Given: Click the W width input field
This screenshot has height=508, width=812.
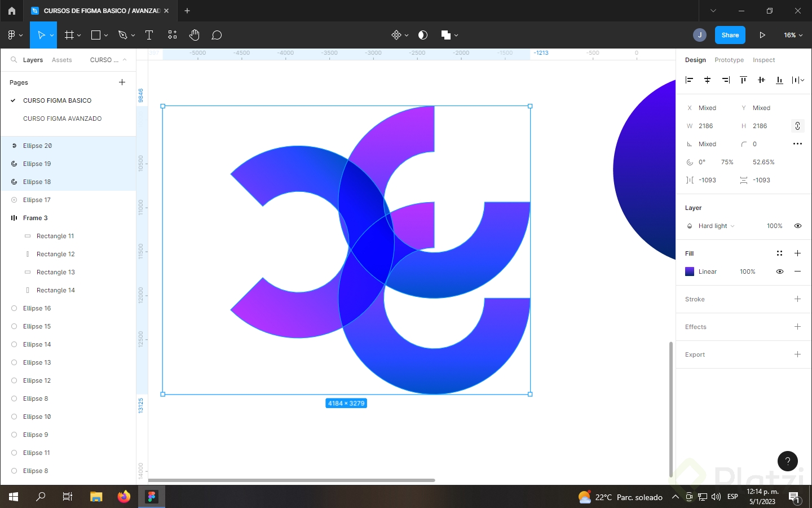Looking at the screenshot, I should pyautogui.click(x=707, y=126).
